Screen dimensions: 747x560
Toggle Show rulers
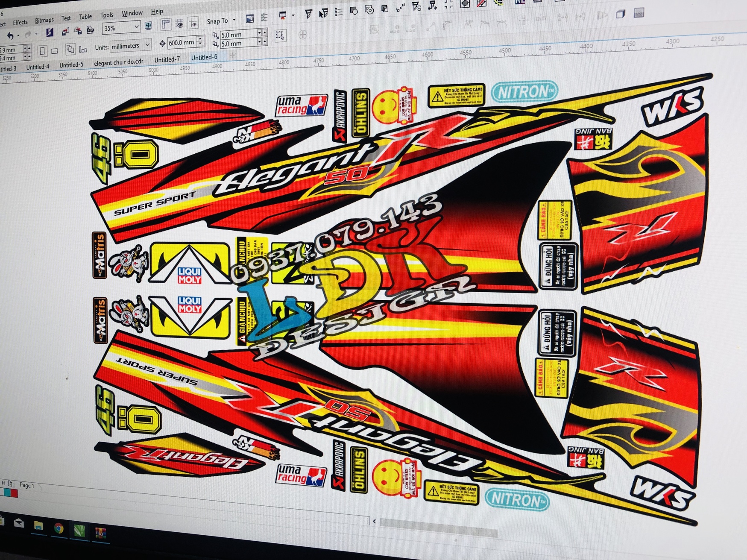(166, 24)
